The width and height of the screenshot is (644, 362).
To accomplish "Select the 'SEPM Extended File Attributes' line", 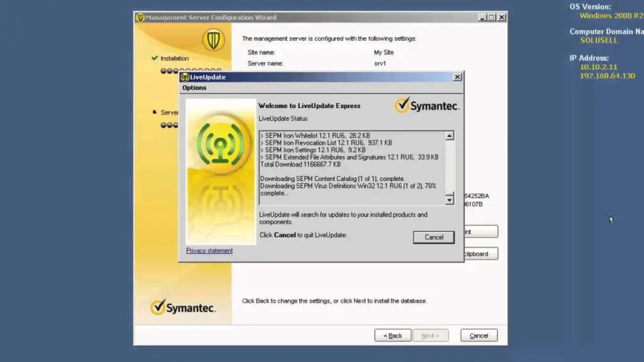I will (x=350, y=157).
